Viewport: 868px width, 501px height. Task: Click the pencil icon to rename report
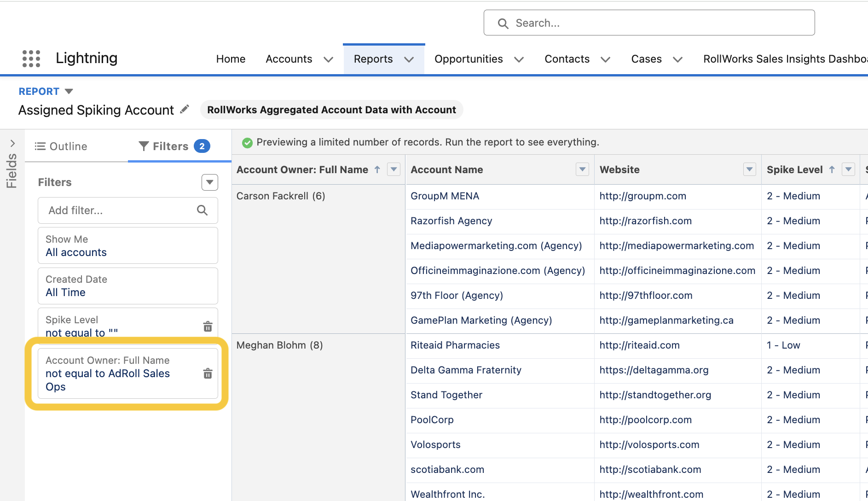[185, 110]
